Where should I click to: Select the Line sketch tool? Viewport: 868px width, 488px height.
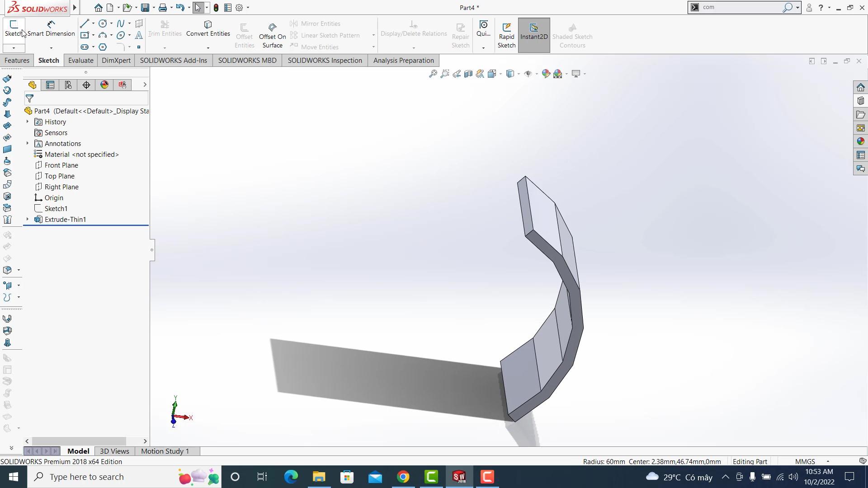pyautogui.click(x=84, y=23)
